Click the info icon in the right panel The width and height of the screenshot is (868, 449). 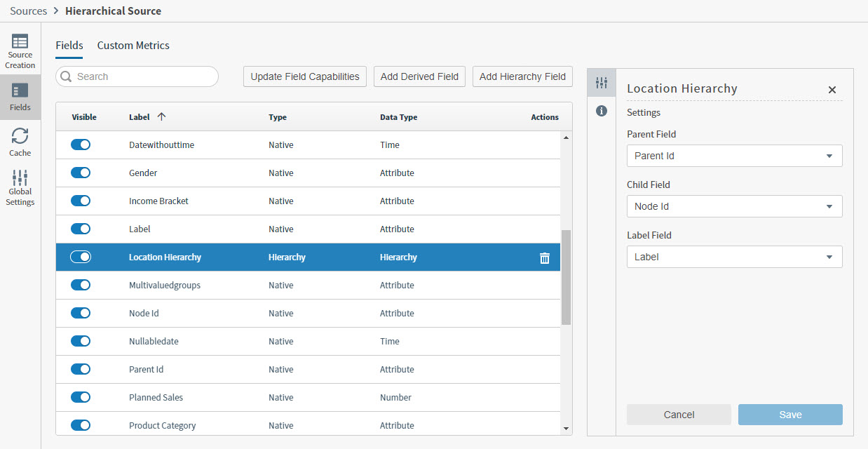coord(602,110)
